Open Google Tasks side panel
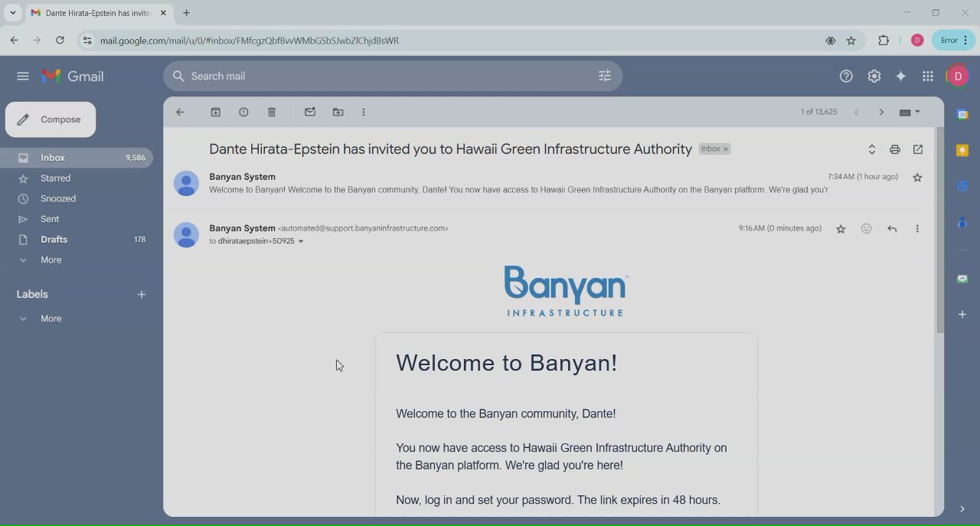 pos(962,186)
